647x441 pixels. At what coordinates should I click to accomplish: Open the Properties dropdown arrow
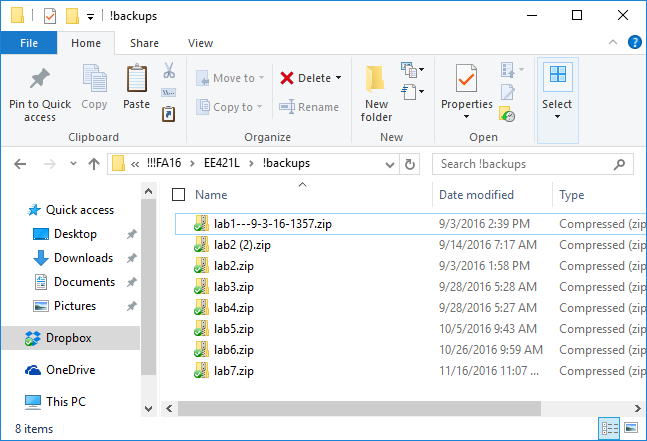[x=466, y=117]
